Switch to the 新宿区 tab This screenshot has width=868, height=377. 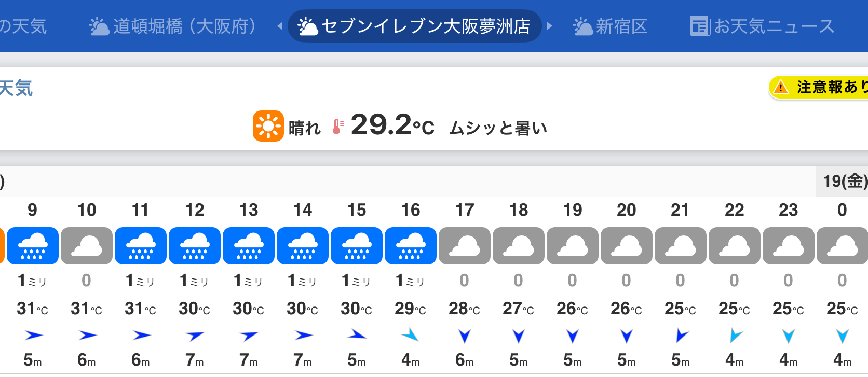point(611,26)
